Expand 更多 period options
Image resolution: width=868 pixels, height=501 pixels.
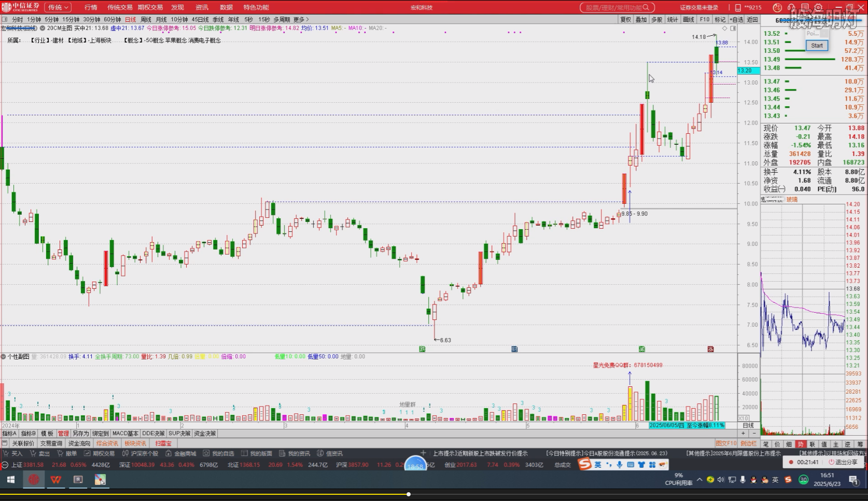coord(301,20)
